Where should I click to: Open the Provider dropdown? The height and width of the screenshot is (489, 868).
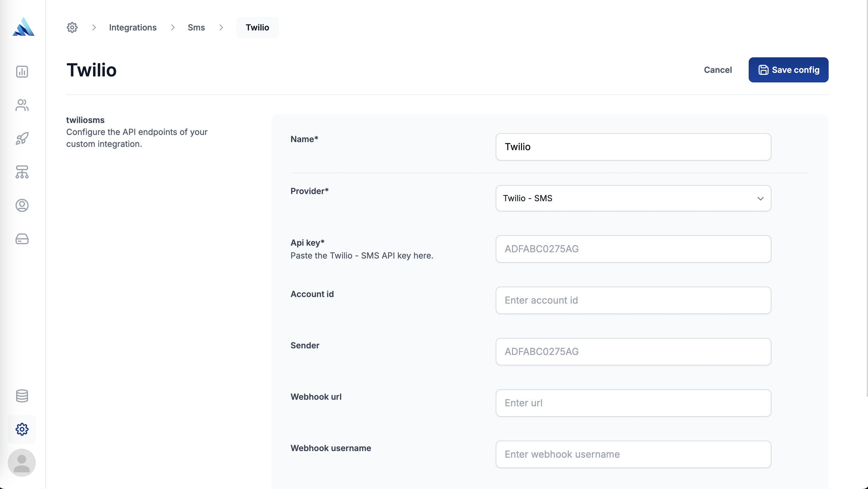633,198
